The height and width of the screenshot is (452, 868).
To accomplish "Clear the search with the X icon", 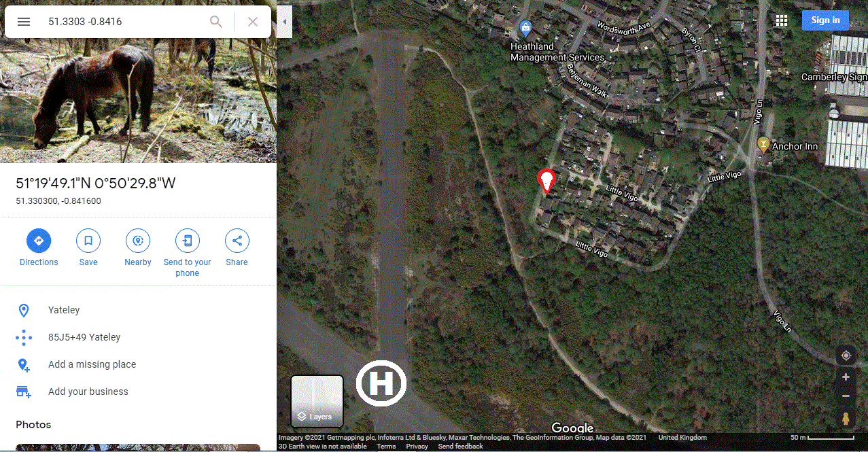I will (x=253, y=22).
